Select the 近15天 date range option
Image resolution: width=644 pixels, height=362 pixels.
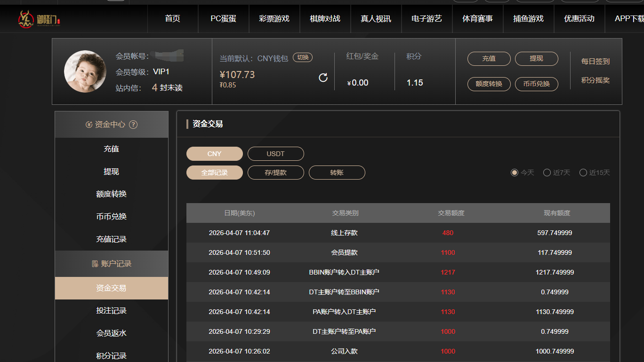click(x=583, y=173)
